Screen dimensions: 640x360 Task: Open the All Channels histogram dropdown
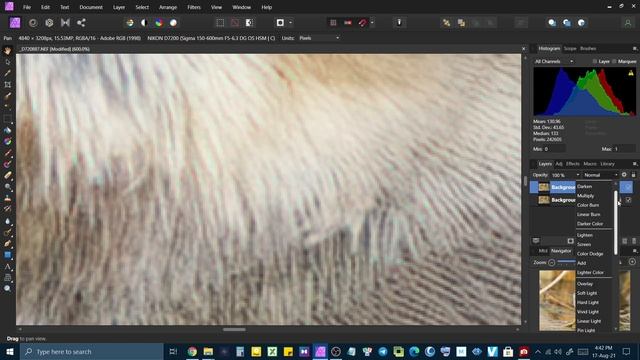click(x=553, y=61)
